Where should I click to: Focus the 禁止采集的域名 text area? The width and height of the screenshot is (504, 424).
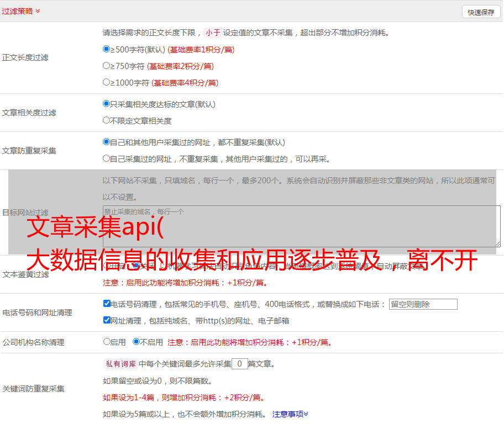point(301,226)
